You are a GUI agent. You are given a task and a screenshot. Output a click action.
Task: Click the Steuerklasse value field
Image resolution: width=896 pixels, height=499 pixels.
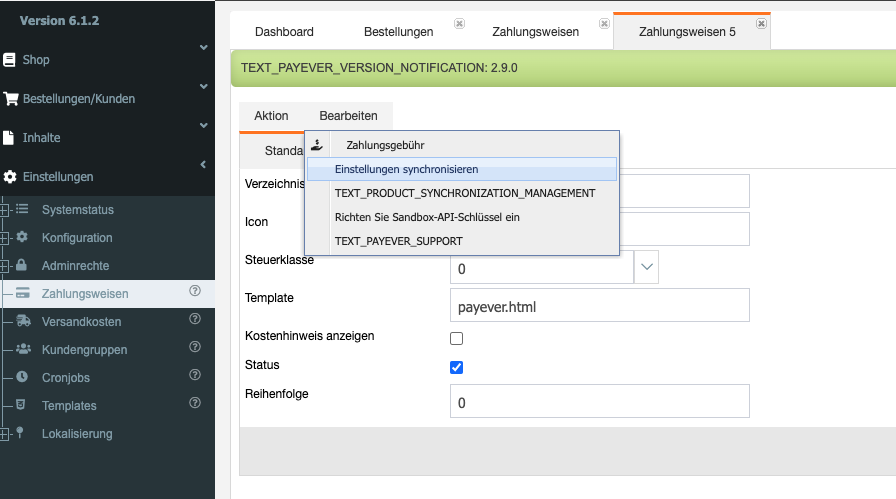click(x=542, y=267)
